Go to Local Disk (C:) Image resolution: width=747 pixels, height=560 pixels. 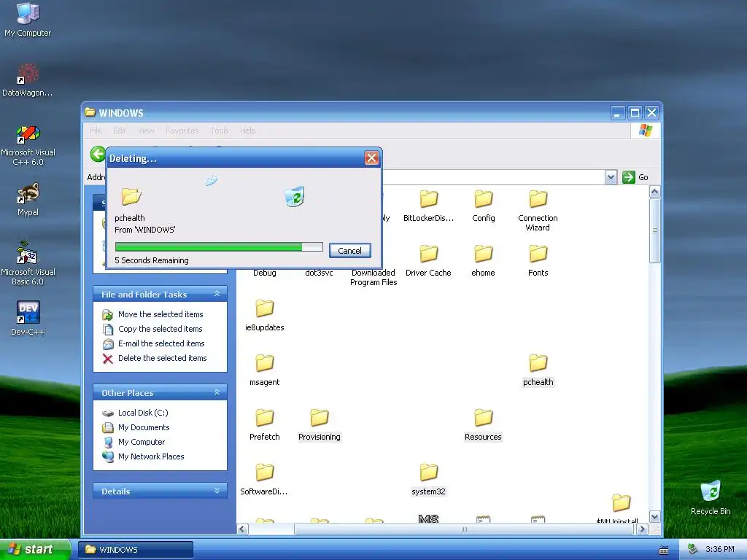pyautogui.click(x=135, y=413)
